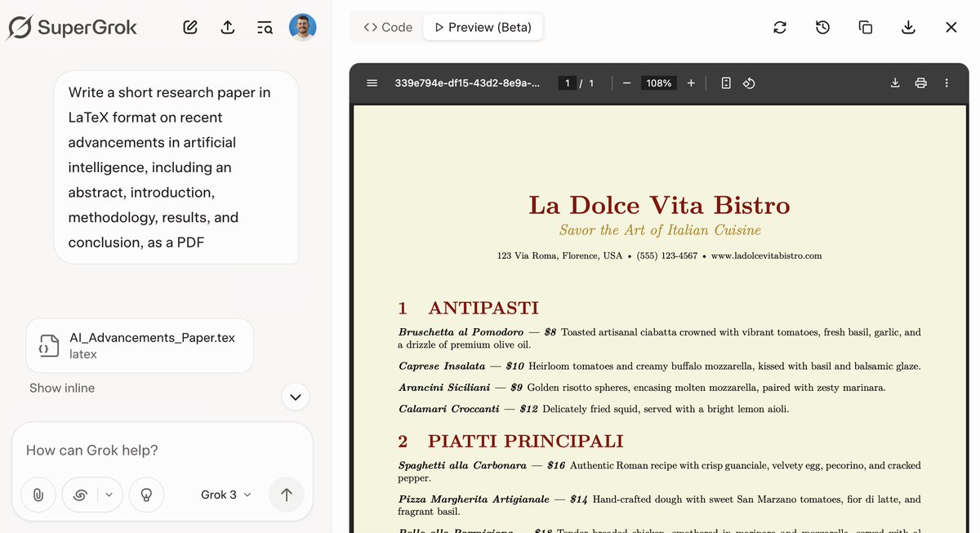The image size is (980, 533).
Task: Open chat history search icon
Action: (265, 28)
